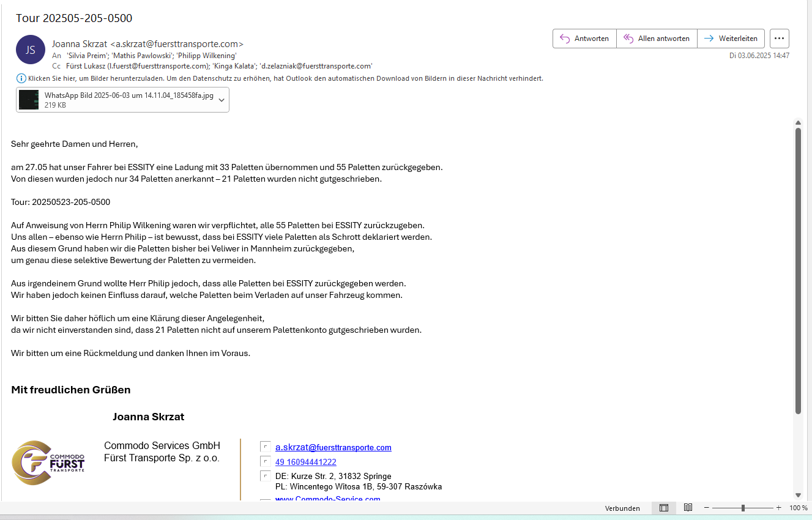Open the WhatsApp Bild jpg attachment
The image size is (812, 520).
tap(116, 100)
